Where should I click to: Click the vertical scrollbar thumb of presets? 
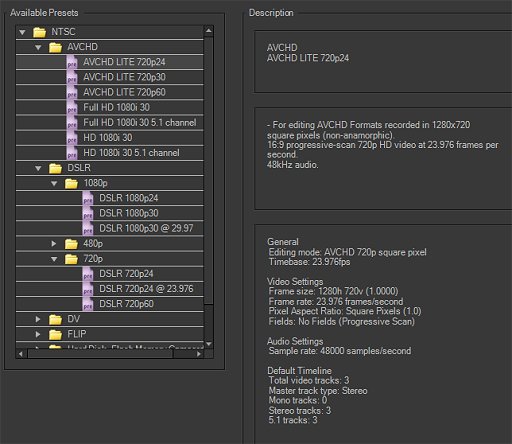(209, 170)
